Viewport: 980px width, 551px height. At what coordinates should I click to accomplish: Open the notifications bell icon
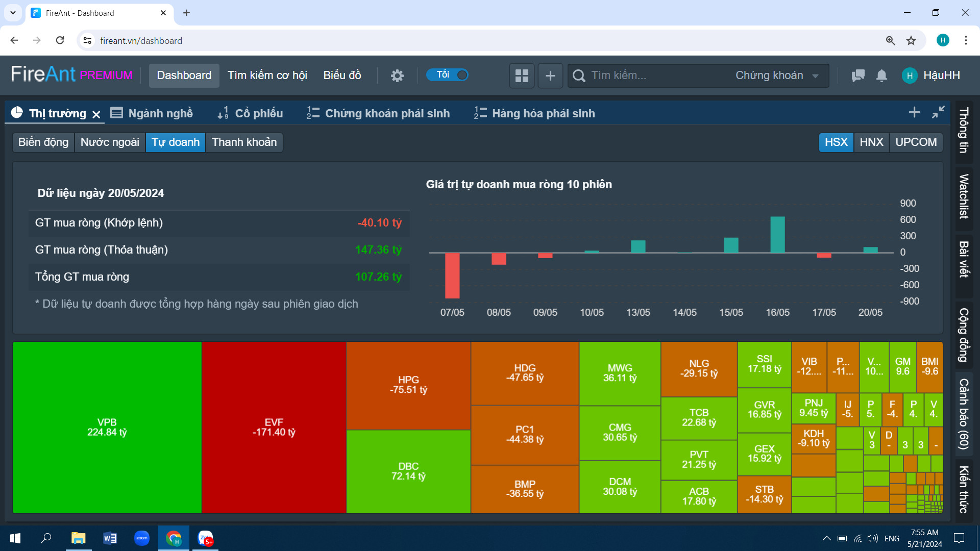click(x=881, y=76)
